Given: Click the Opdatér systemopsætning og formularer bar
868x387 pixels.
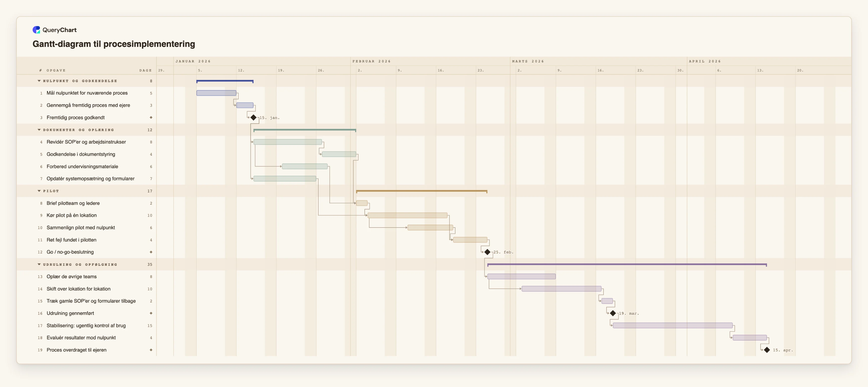Looking at the screenshot, I should click(x=285, y=179).
